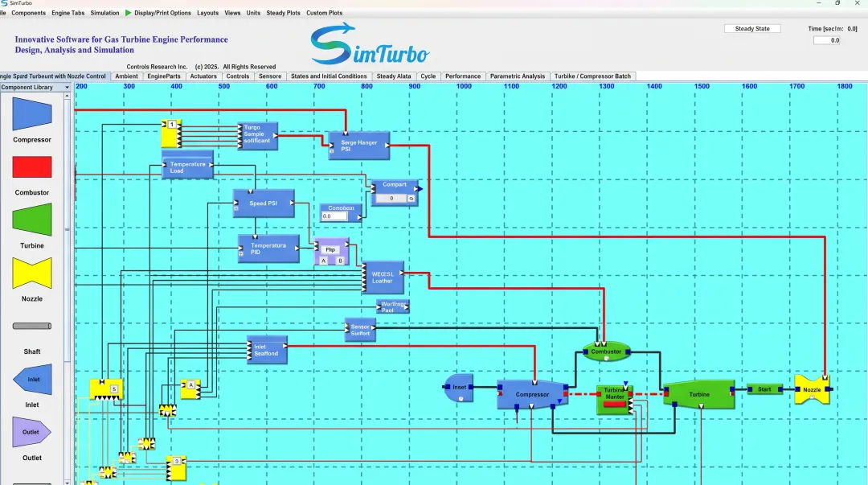
Task: Switch to the Performance tab
Action: click(x=463, y=76)
